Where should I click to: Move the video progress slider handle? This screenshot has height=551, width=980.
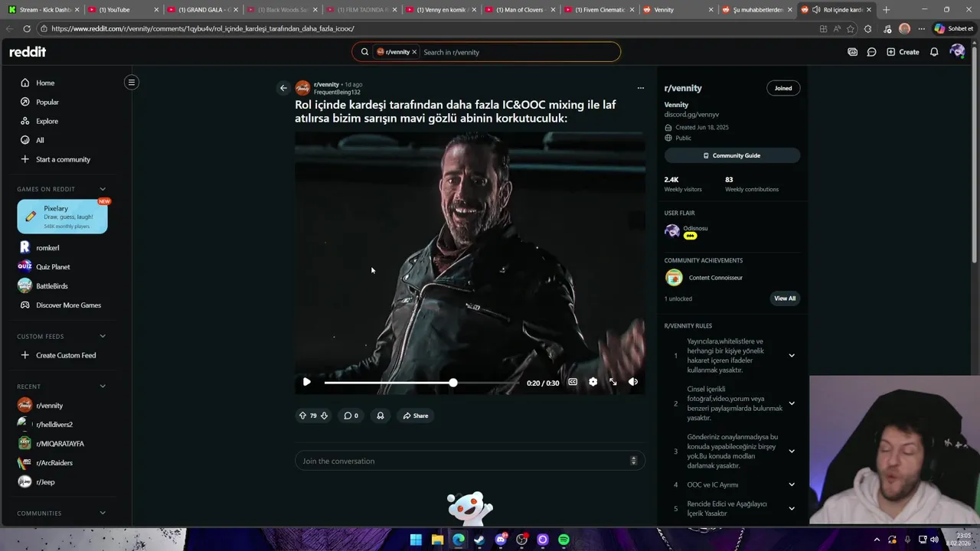(x=453, y=382)
